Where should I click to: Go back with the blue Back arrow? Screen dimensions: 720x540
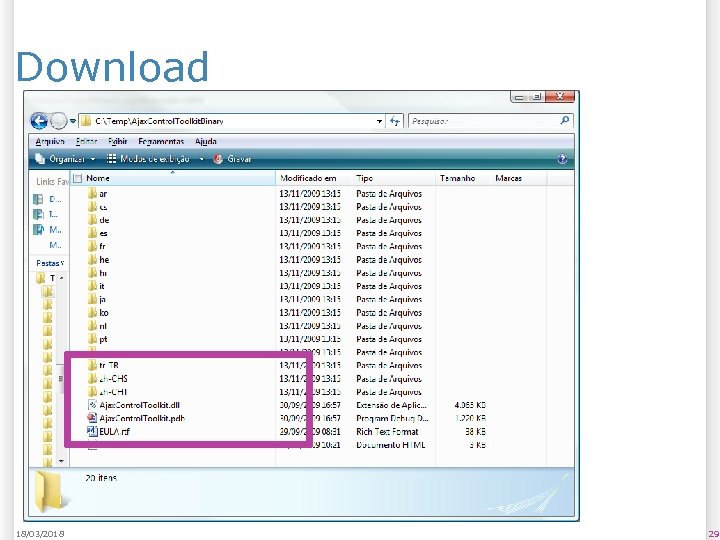click(x=39, y=121)
